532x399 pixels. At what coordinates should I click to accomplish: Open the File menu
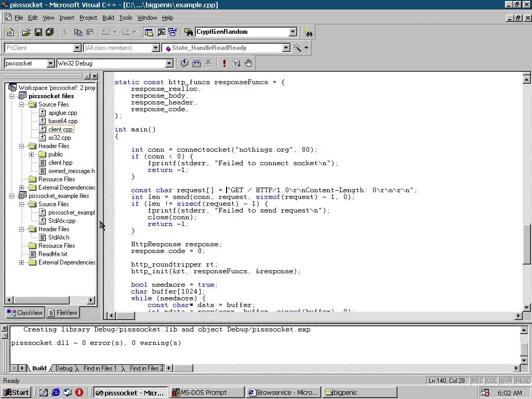[19, 18]
